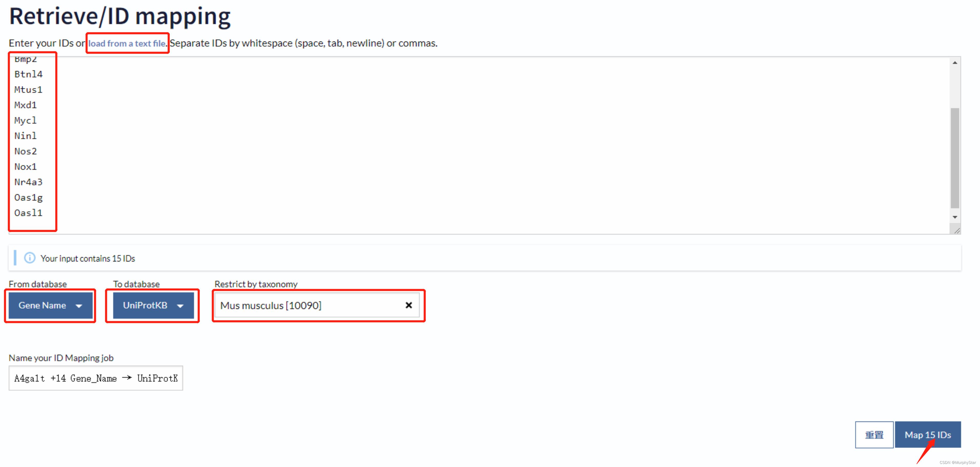Image resolution: width=980 pixels, height=467 pixels.
Task: Click the ID Mapping job name field
Action: pos(96,378)
